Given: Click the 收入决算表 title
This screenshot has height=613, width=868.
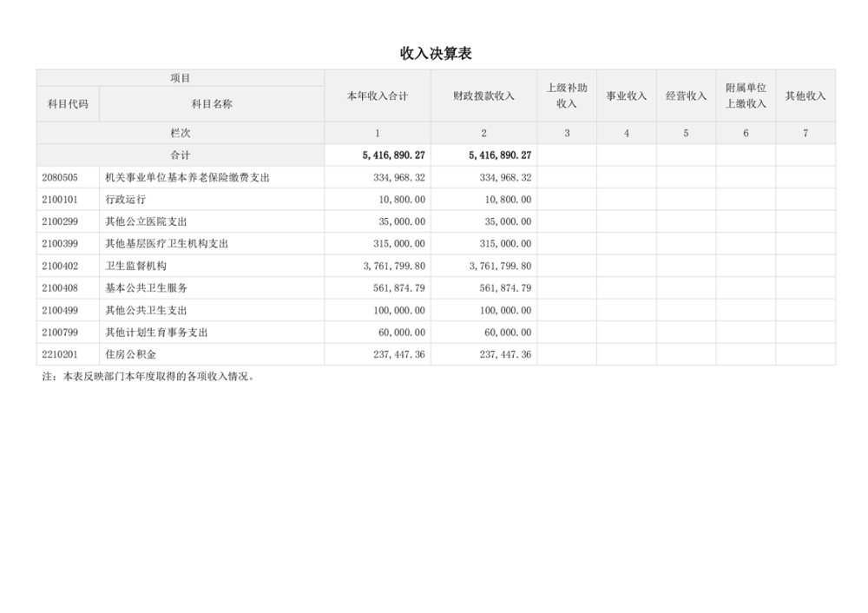Looking at the screenshot, I should point(435,54).
